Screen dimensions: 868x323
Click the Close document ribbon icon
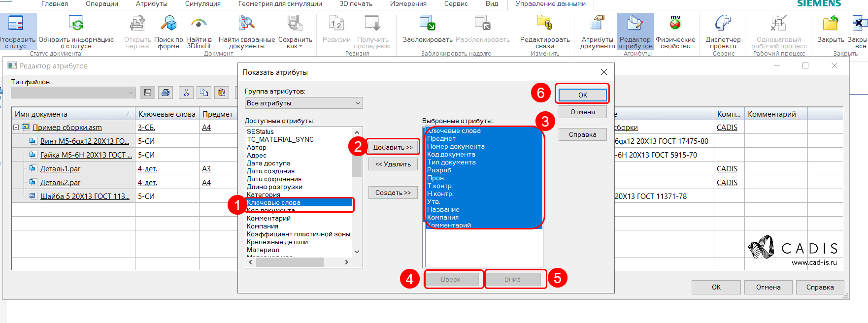[831, 23]
